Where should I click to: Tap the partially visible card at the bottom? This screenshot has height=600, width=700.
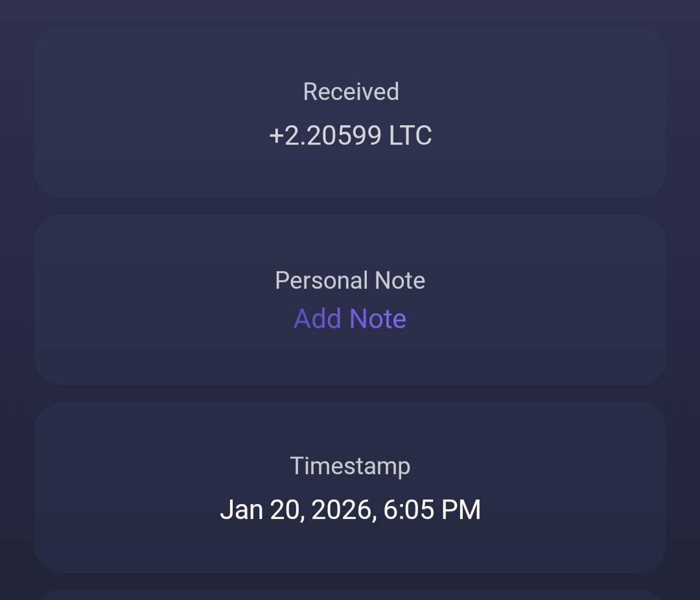click(350, 594)
